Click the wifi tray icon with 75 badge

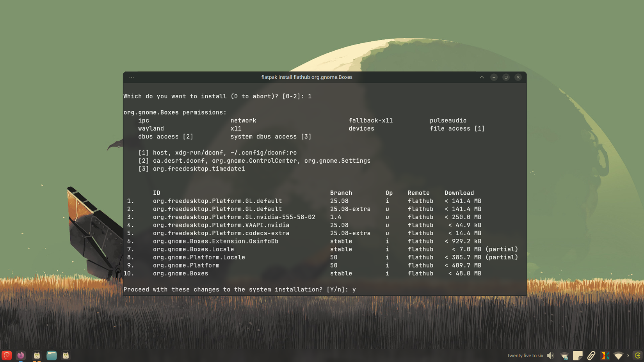564,356
